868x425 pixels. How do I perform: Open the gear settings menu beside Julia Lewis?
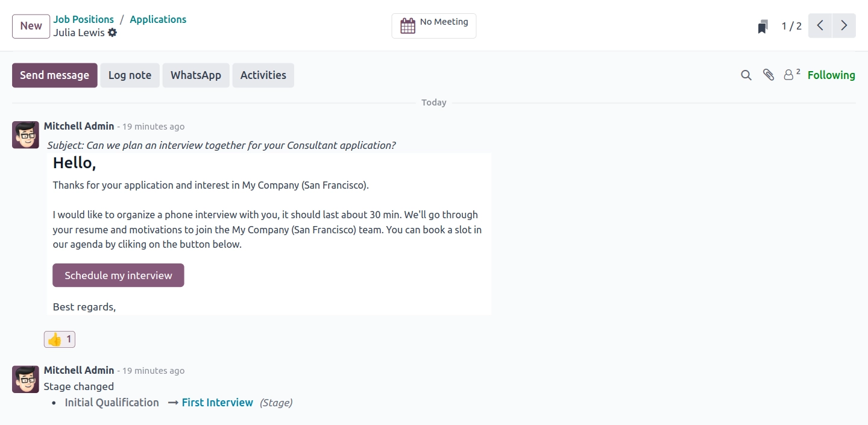pos(112,33)
